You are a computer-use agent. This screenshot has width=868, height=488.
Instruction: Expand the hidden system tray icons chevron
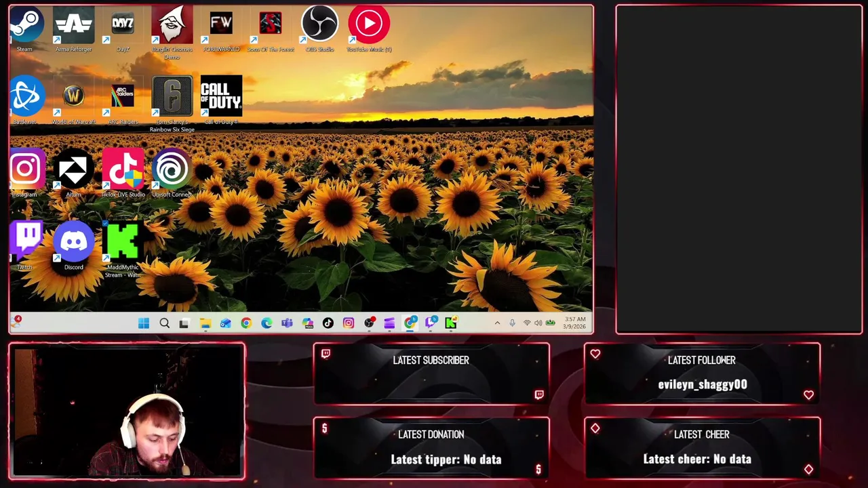(497, 323)
